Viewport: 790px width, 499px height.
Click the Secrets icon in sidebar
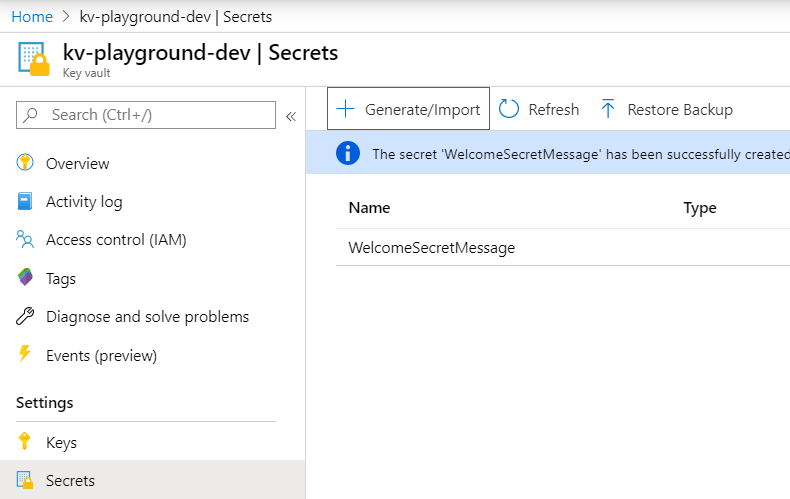26,481
